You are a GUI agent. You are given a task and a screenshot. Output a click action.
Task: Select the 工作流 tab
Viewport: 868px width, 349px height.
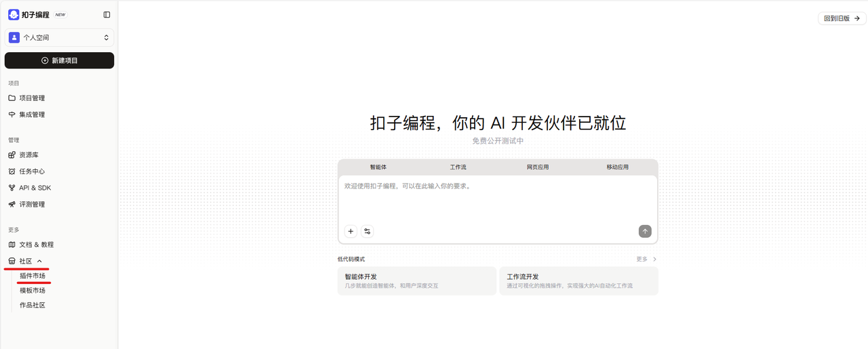tap(458, 167)
